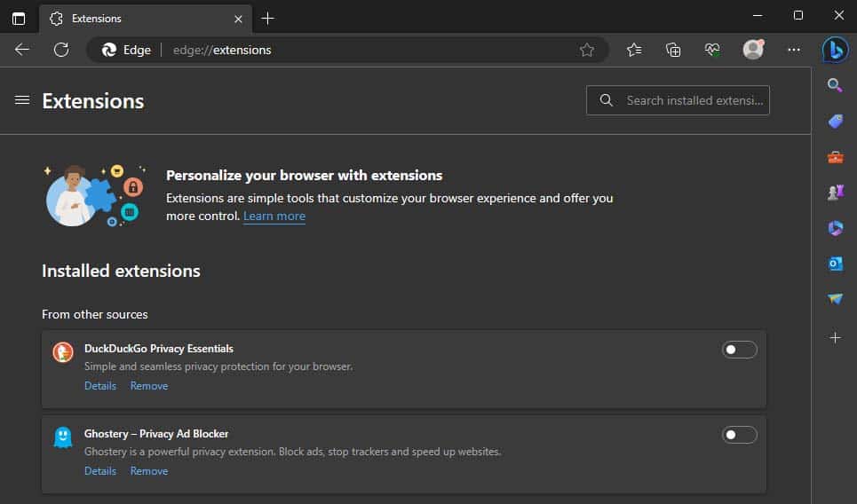
Task: Open sidebar Tools briefcase
Action: 835,157
